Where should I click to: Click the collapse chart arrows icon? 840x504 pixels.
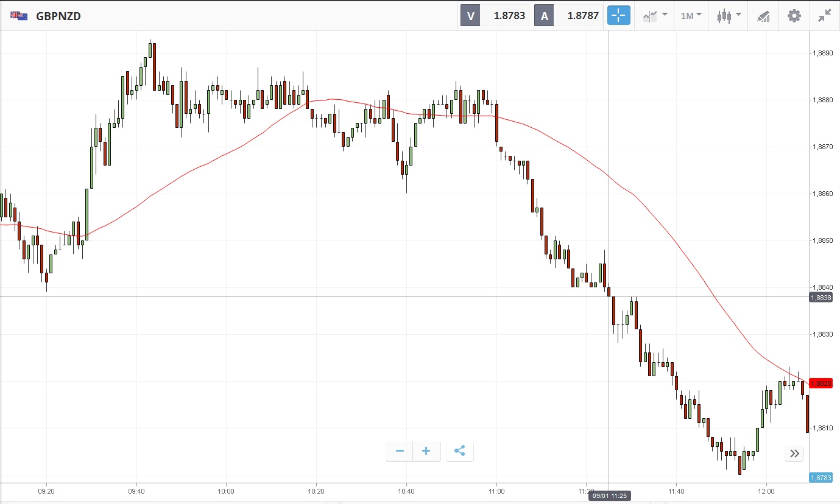(x=825, y=16)
